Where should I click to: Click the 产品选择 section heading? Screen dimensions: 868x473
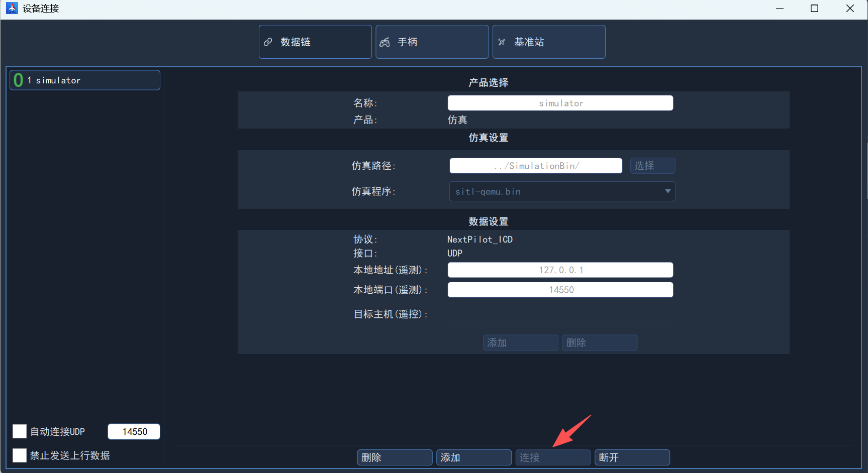489,82
